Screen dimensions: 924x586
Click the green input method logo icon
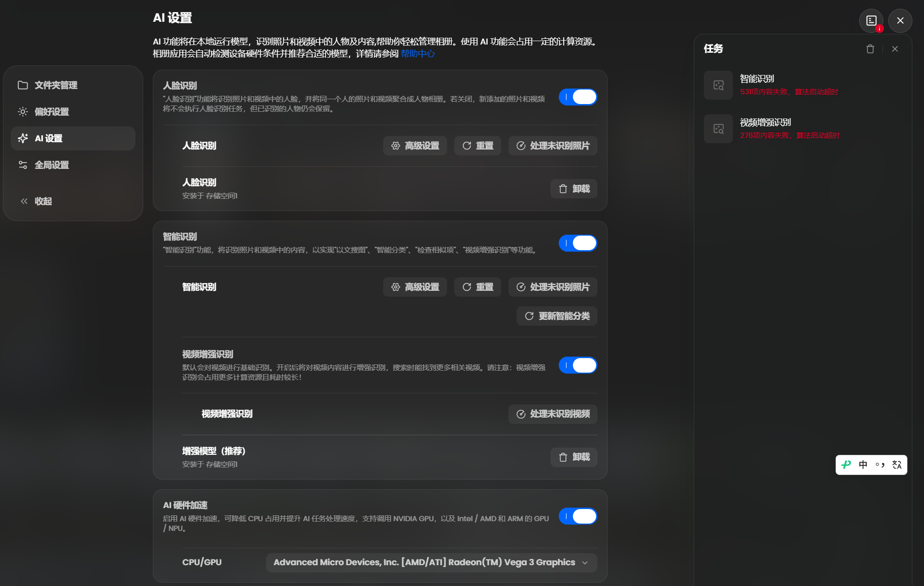[846, 465]
